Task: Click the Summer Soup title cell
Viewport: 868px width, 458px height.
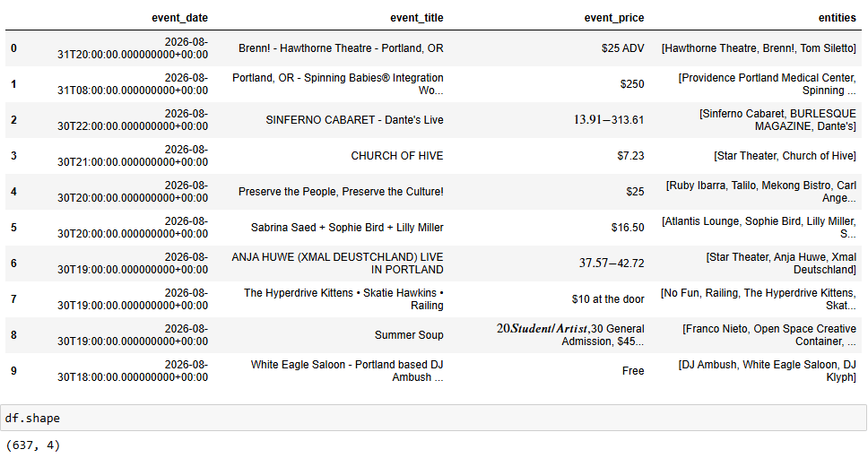Action: click(409, 334)
